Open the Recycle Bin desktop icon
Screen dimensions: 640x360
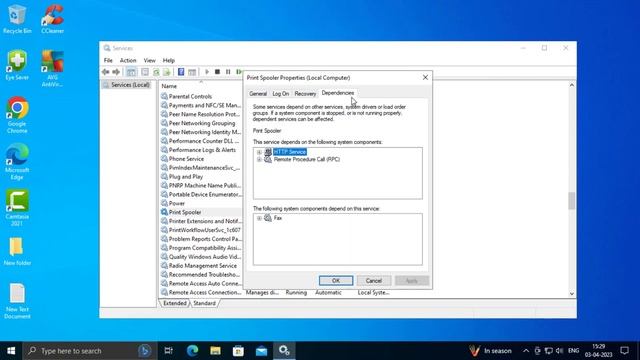click(17, 19)
